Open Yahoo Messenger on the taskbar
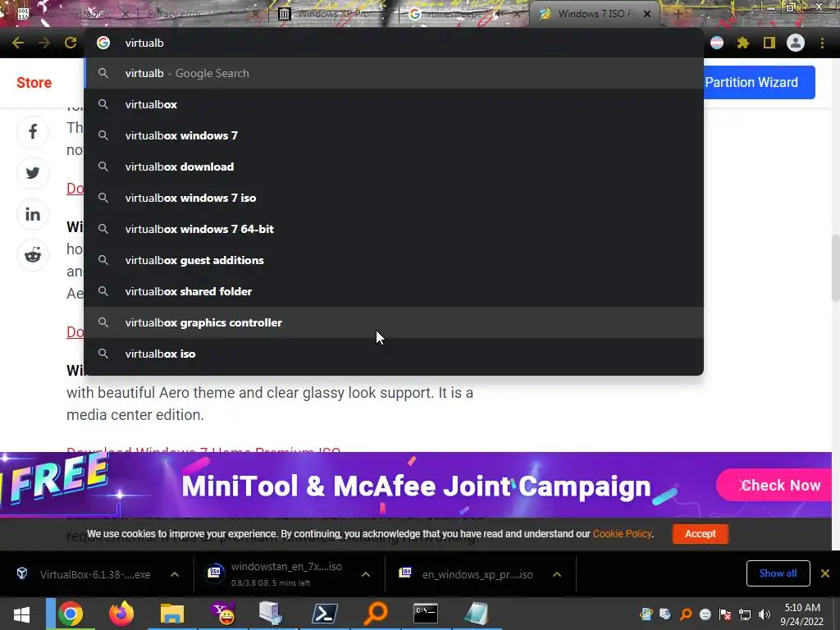The width and height of the screenshot is (840, 630). [x=223, y=614]
